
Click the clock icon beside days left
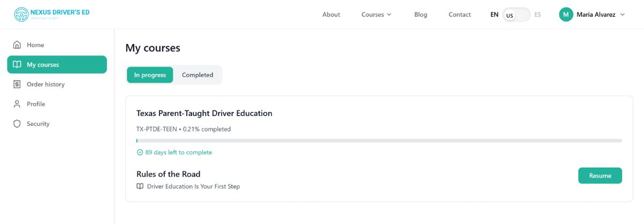click(x=140, y=153)
